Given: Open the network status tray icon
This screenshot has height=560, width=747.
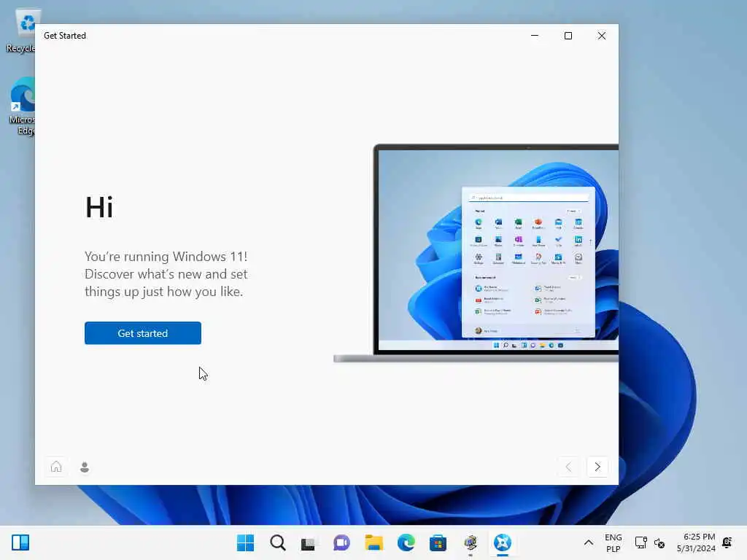Looking at the screenshot, I should [640, 542].
